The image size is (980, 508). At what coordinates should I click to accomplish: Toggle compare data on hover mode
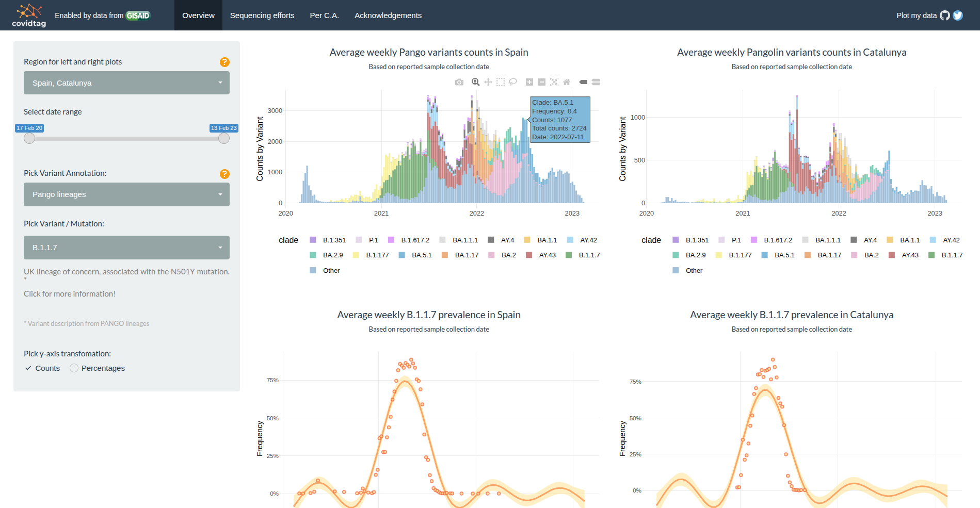point(596,81)
